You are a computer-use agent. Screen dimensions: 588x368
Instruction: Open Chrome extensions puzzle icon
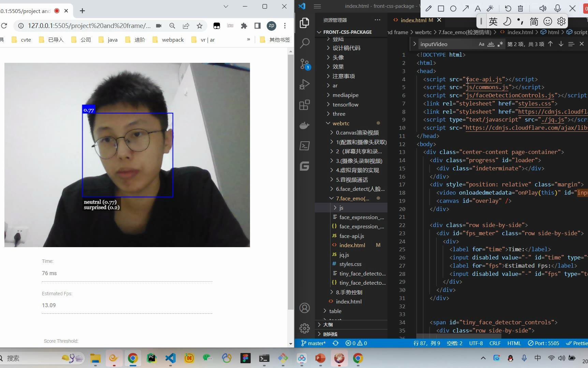(x=244, y=26)
